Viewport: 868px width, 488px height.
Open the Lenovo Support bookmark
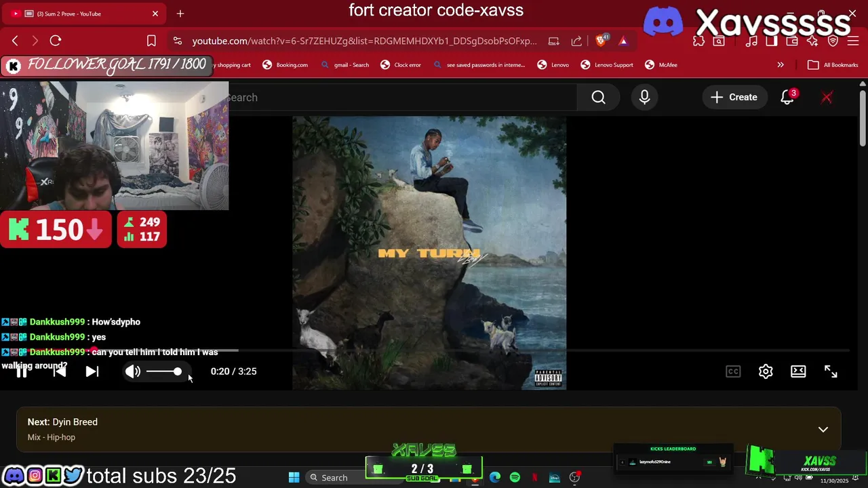click(x=607, y=65)
